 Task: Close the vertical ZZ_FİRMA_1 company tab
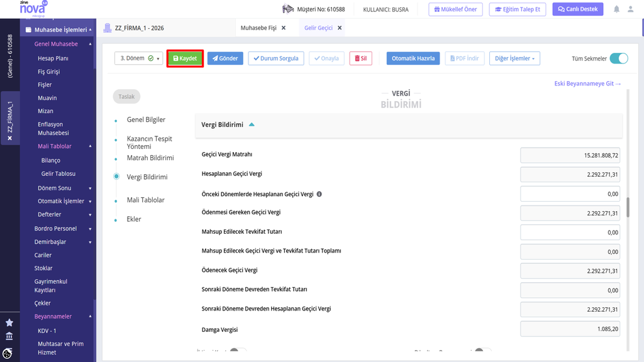point(10,138)
